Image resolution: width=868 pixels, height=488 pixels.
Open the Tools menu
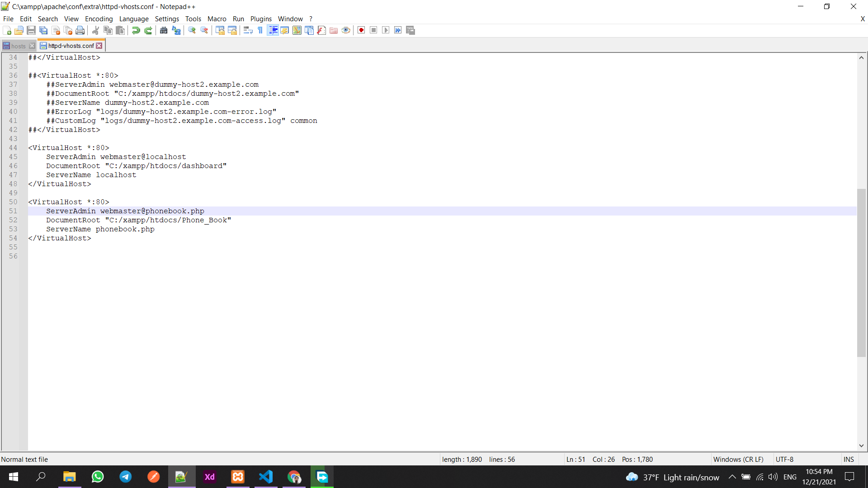[x=193, y=19]
